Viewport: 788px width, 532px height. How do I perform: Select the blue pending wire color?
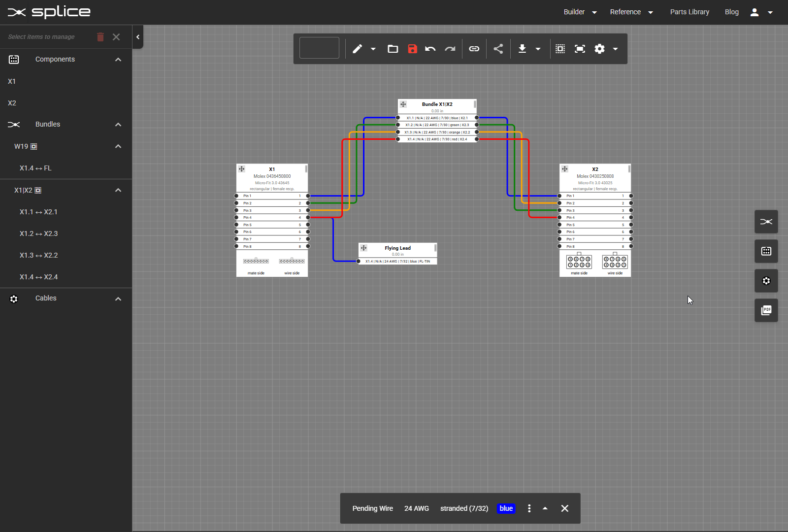point(506,508)
